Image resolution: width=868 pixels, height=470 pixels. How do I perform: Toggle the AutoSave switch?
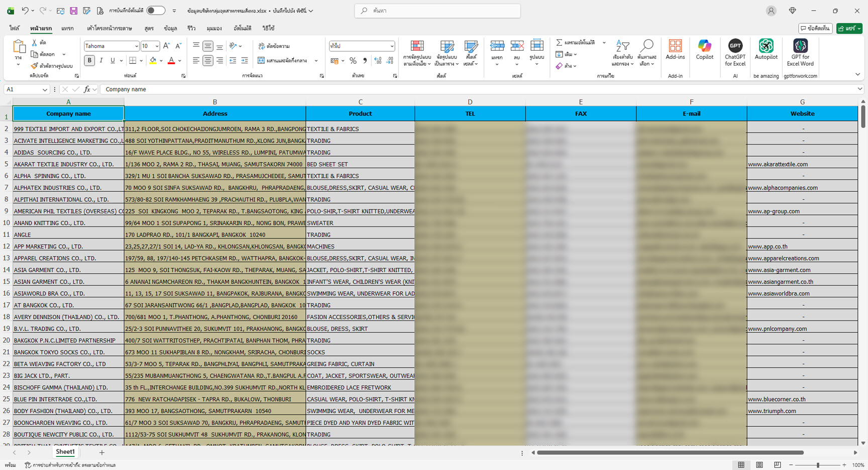point(156,11)
